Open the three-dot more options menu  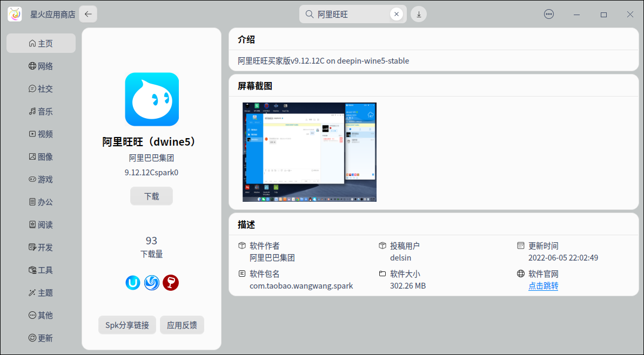coord(549,15)
